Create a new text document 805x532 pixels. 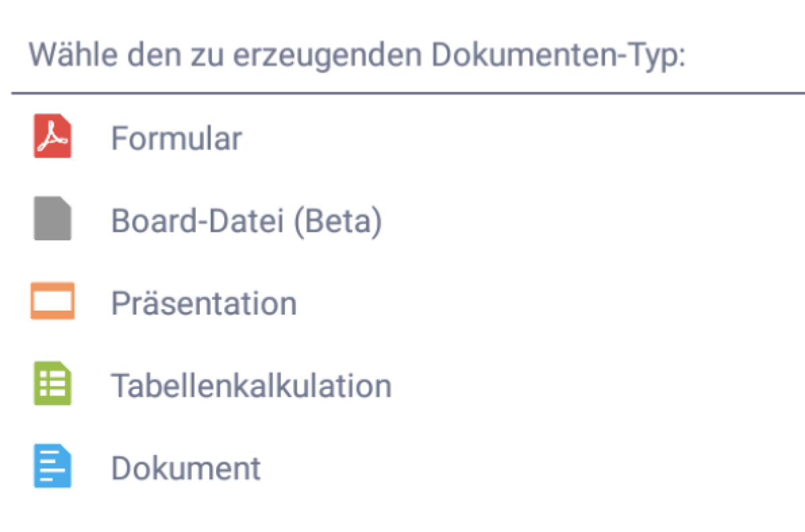[186, 468]
